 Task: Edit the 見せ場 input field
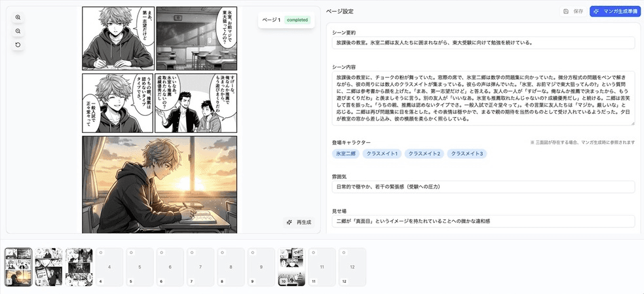pos(483,221)
